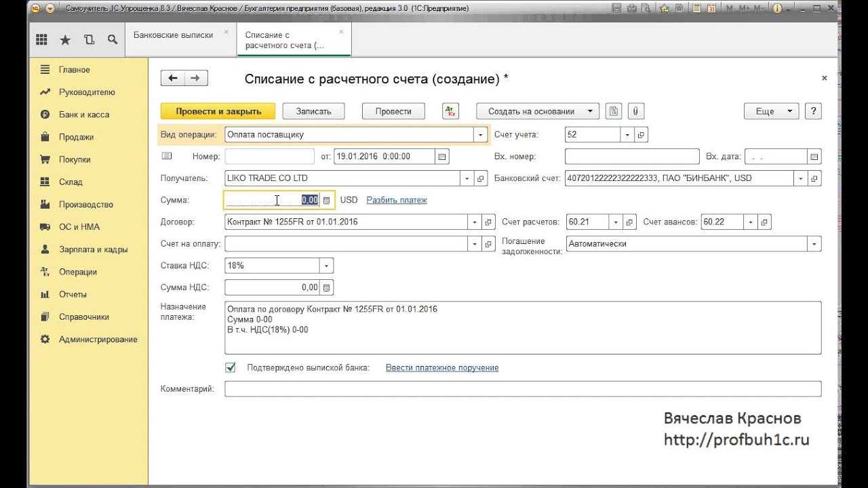Click Провести и закрыть button
The height and width of the screenshot is (488, 868).
pyautogui.click(x=218, y=111)
